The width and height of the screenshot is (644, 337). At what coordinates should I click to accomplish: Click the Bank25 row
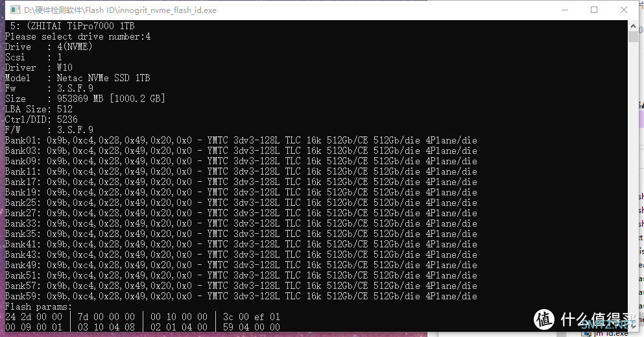pos(241,203)
